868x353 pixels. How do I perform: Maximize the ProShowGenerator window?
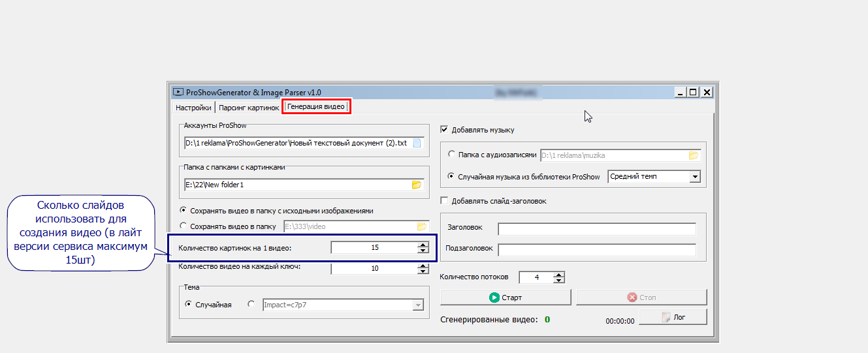click(693, 93)
